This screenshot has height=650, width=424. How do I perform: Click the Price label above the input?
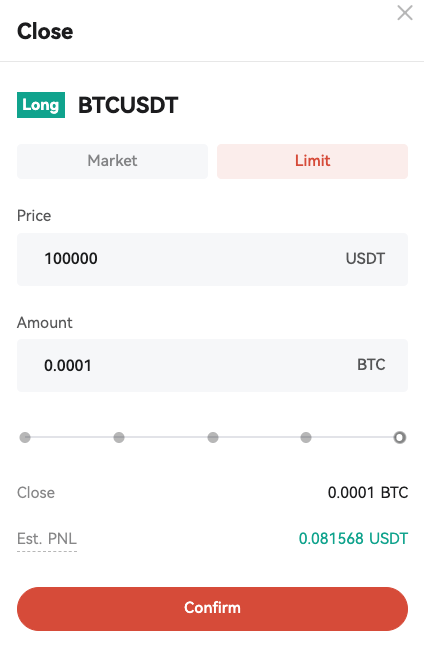click(34, 216)
